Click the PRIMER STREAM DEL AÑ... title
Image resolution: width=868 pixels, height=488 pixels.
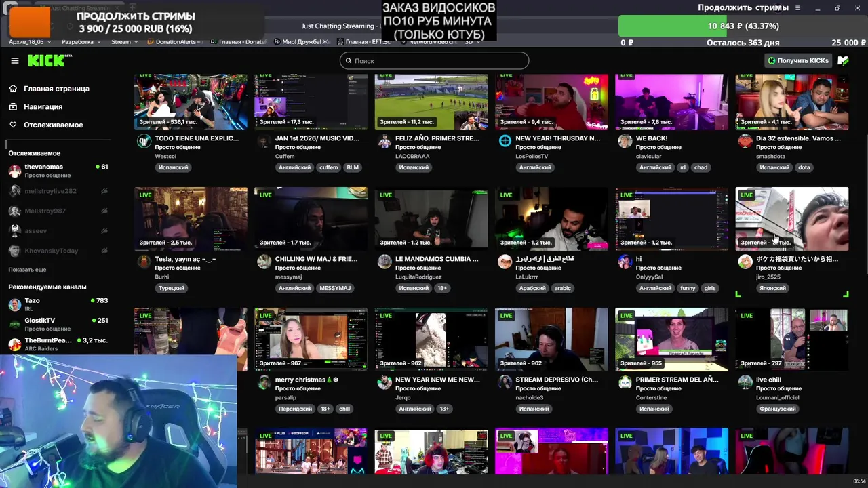pos(677,380)
